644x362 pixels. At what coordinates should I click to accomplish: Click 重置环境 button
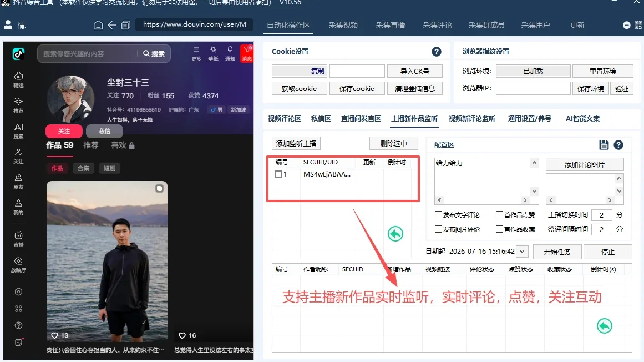[603, 71]
